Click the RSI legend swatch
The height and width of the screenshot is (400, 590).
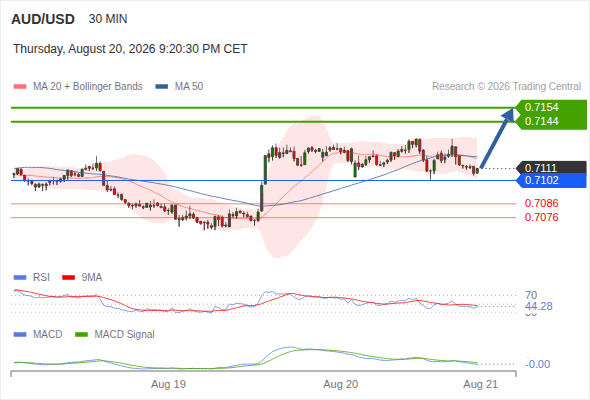[20, 278]
